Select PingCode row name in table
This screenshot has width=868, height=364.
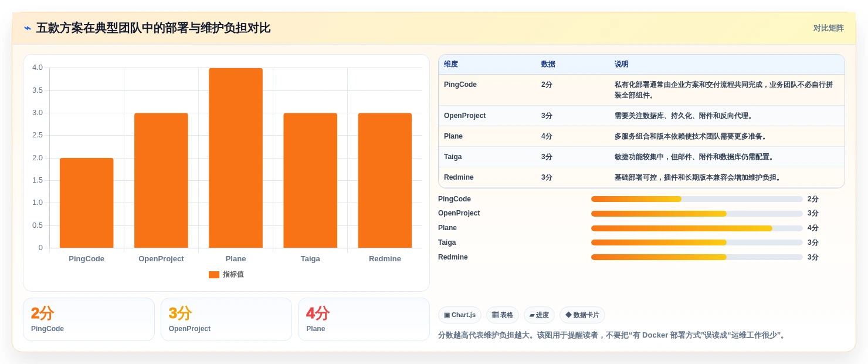pyautogui.click(x=460, y=85)
